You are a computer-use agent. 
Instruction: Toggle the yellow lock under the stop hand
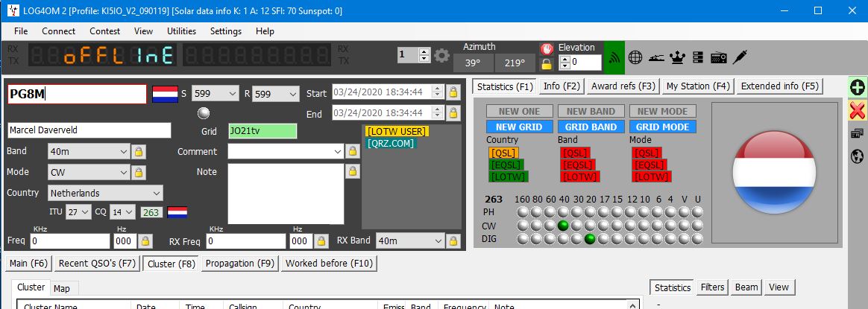click(x=547, y=63)
